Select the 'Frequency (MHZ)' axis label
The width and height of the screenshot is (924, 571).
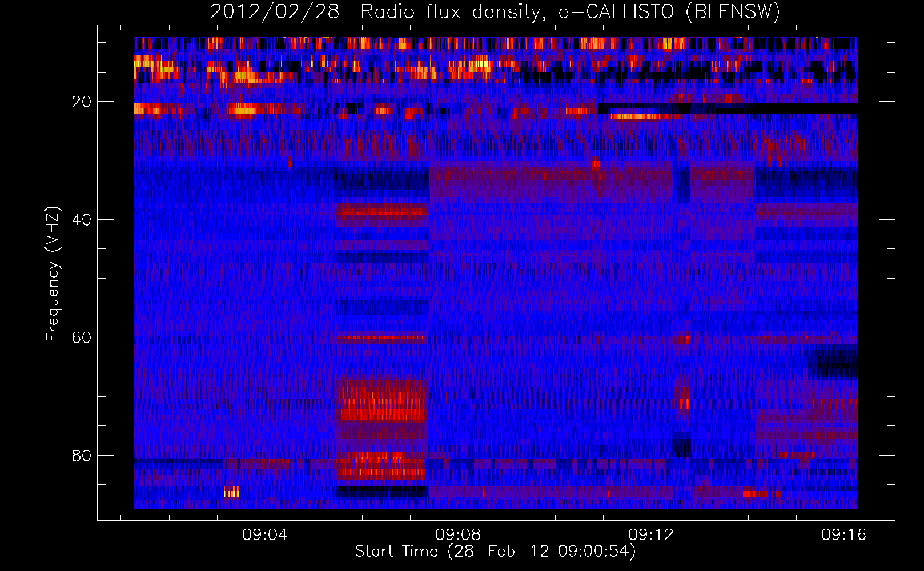[53, 274]
